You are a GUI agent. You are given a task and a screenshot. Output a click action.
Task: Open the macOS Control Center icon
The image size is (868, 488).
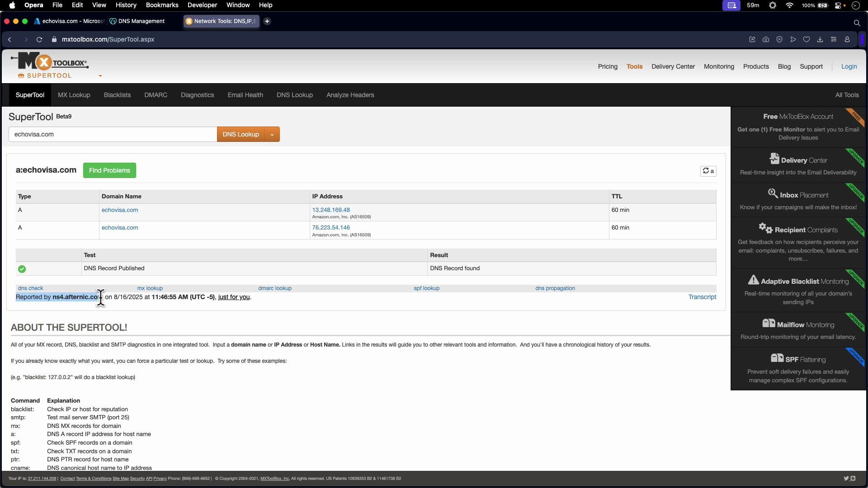[839, 5]
